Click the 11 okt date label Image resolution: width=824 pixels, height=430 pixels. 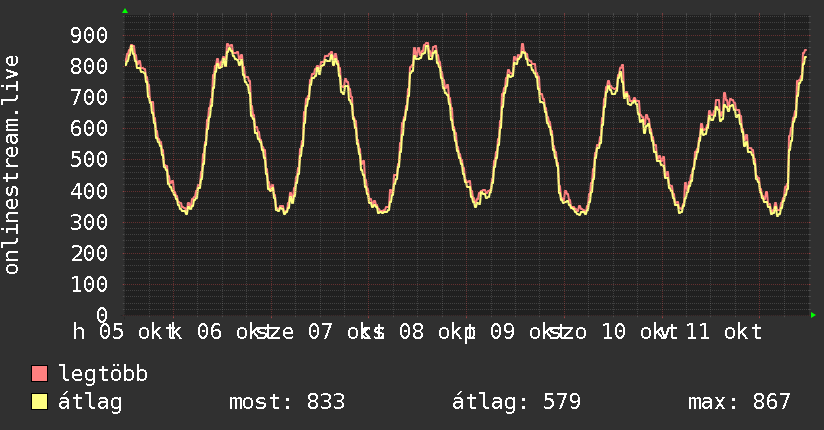pyautogui.click(x=724, y=332)
